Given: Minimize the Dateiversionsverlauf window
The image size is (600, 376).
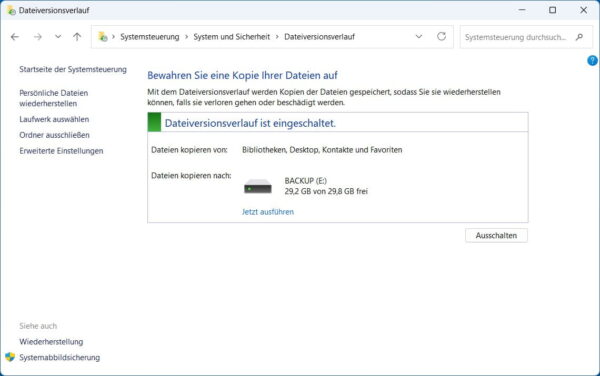Looking at the screenshot, I should 522,10.
